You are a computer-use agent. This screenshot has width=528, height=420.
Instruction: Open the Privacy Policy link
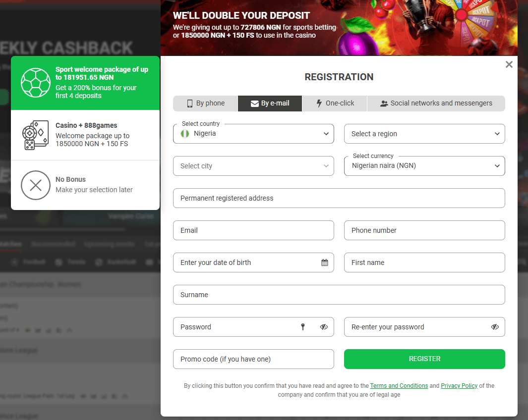459,385
